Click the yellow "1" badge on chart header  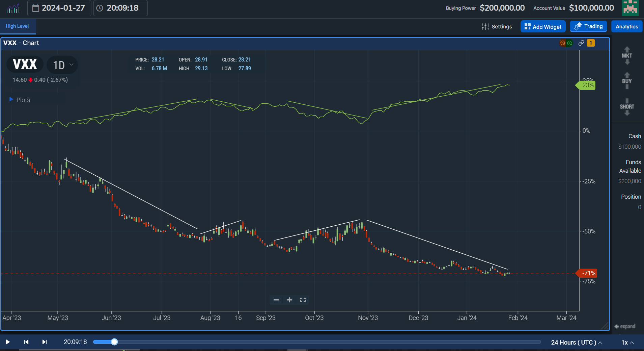tap(590, 43)
